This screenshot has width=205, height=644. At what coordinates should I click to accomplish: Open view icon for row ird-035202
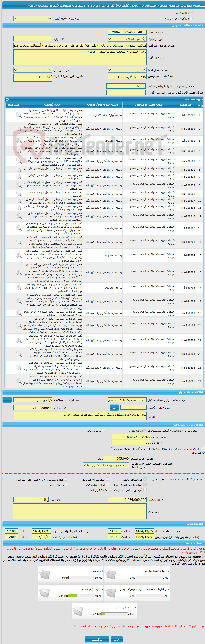(18, 115)
